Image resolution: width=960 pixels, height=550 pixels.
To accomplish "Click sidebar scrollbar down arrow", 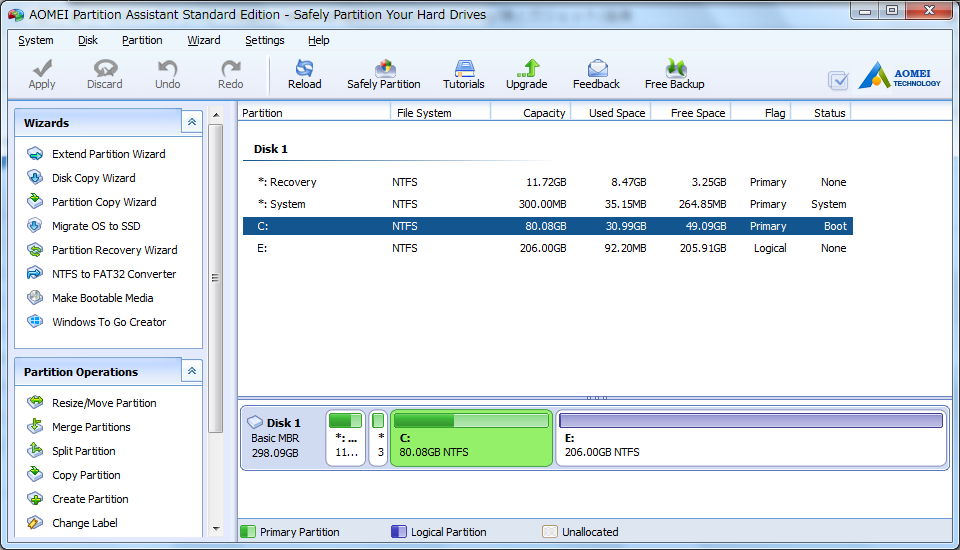I will (216, 529).
